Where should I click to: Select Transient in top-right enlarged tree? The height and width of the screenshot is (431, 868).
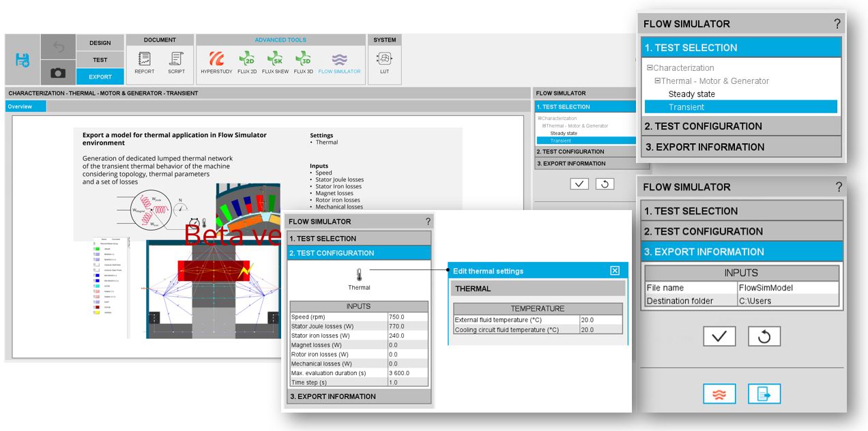(741, 106)
